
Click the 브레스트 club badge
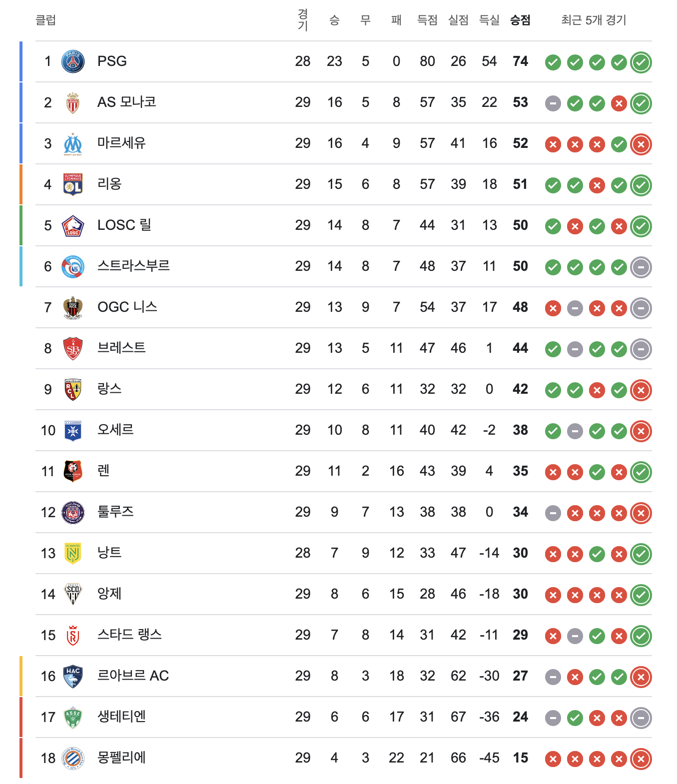point(73,349)
